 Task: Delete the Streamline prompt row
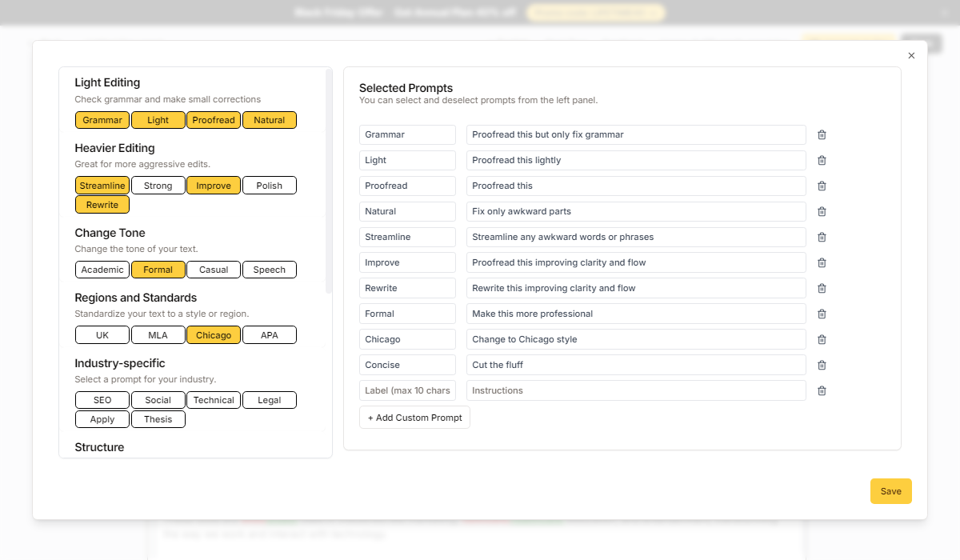[x=822, y=237]
